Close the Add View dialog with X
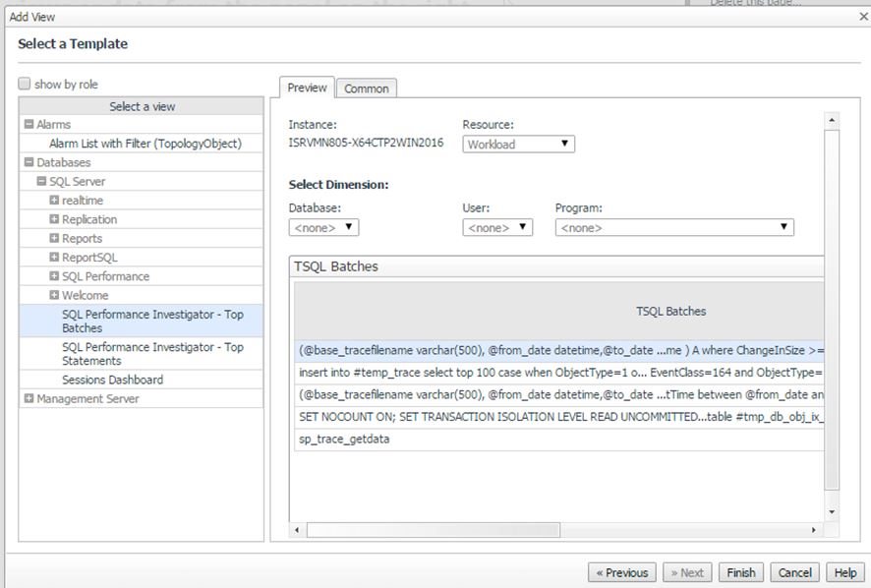Image resolution: width=871 pixels, height=588 pixels. 864,17
